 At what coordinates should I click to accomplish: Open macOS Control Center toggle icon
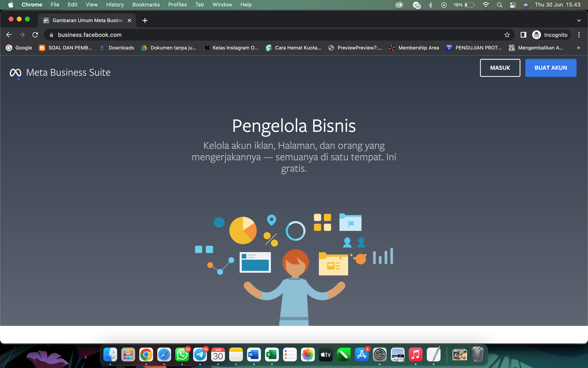tap(513, 5)
